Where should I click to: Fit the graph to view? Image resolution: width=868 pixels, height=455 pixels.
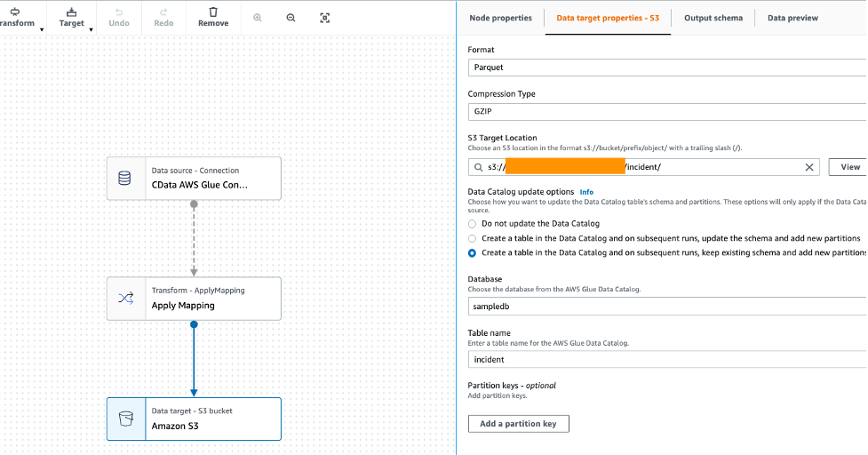[x=325, y=18]
